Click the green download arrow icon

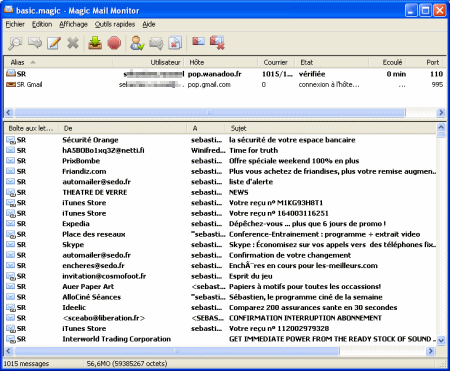coord(95,43)
